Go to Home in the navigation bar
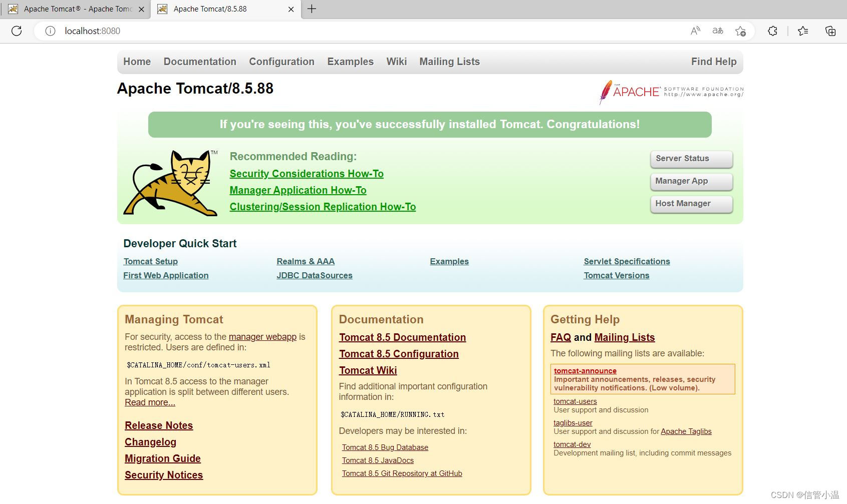847x504 pixels. (x=137, y=62)
